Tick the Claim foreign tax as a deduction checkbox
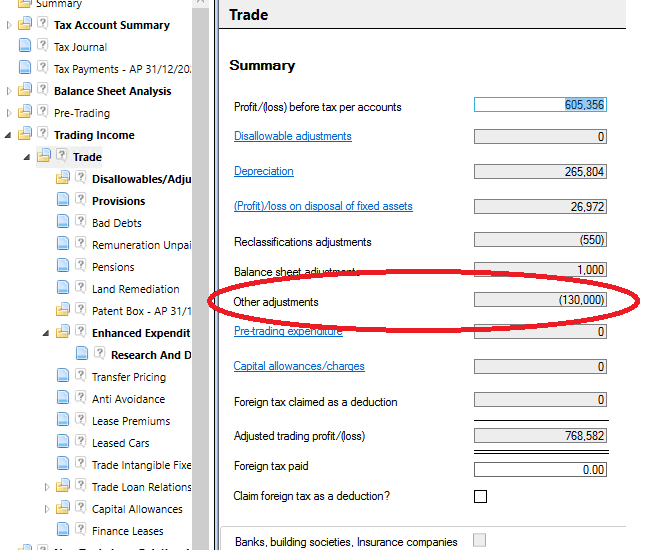Image resolution: width=649 pixels, height=550 pixels. point(480,496)
